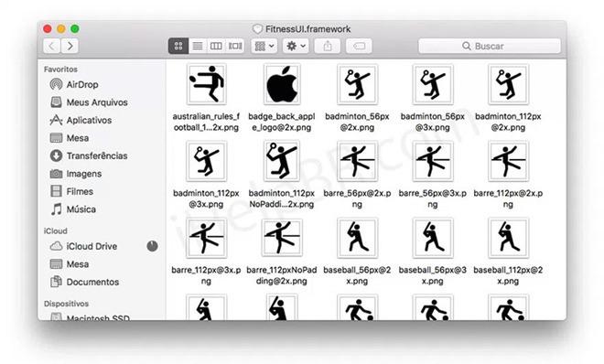
Task: Open the gear action menu
Action: point(296,46)
